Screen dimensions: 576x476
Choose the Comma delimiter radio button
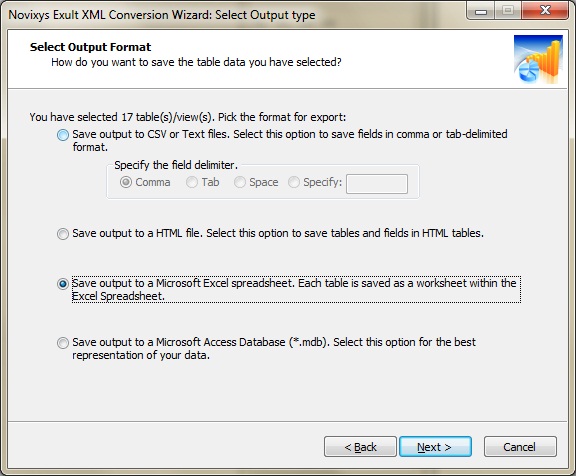point(126,182)
